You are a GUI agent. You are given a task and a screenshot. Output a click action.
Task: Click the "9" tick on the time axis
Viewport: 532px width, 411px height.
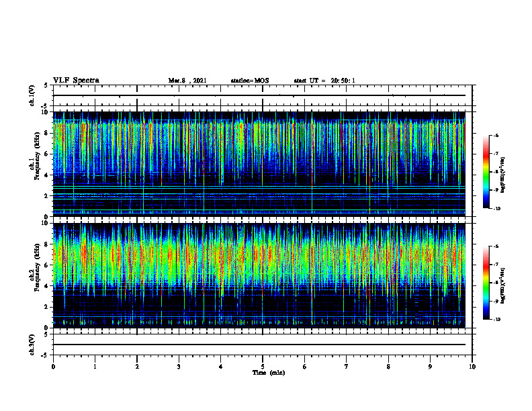point(430,367)
